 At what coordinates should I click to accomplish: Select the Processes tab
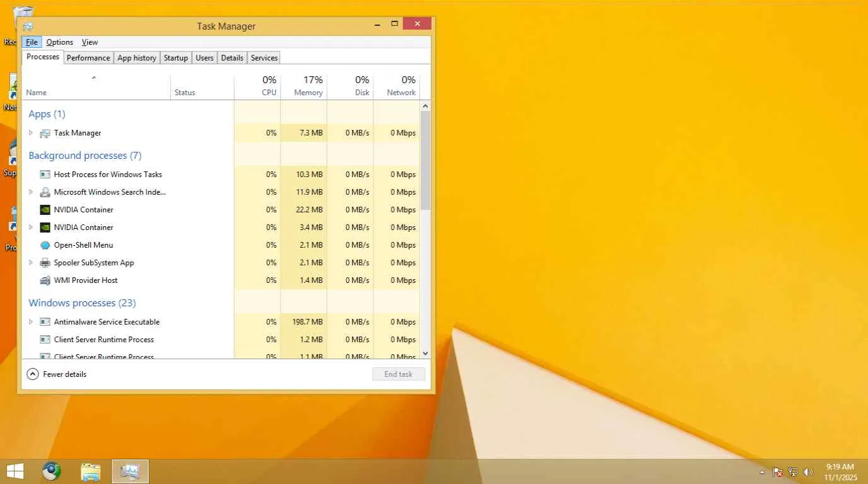tap(43, 57)
